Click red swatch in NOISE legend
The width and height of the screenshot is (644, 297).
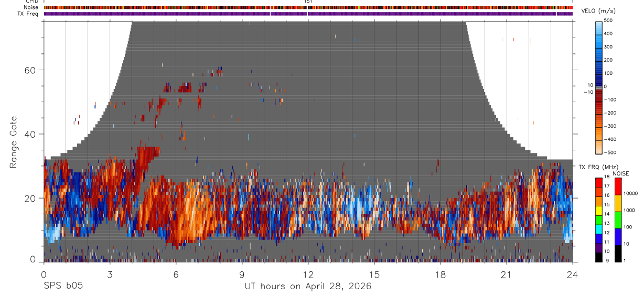click(x=618, y=186)
